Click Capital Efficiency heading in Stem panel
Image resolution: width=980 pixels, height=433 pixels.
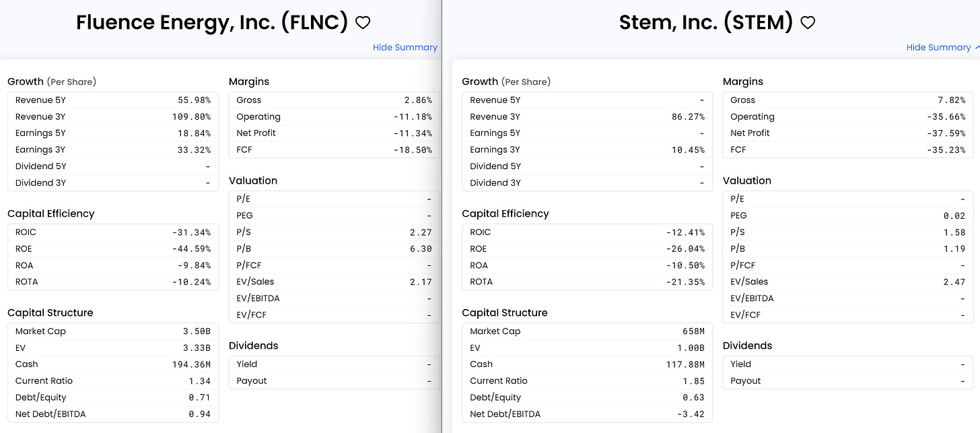(505, 213)
